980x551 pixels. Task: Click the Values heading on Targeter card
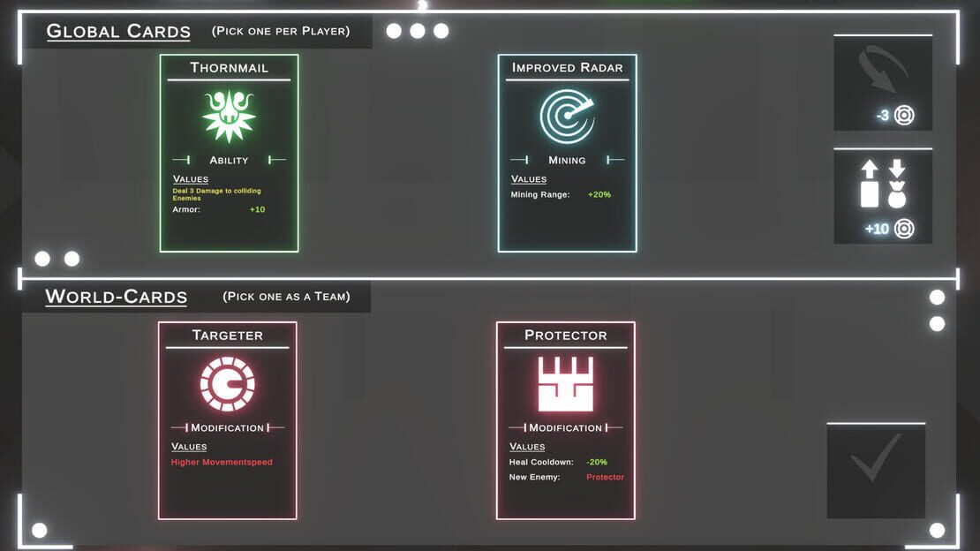pyautogui.click(x=189, y=447)
